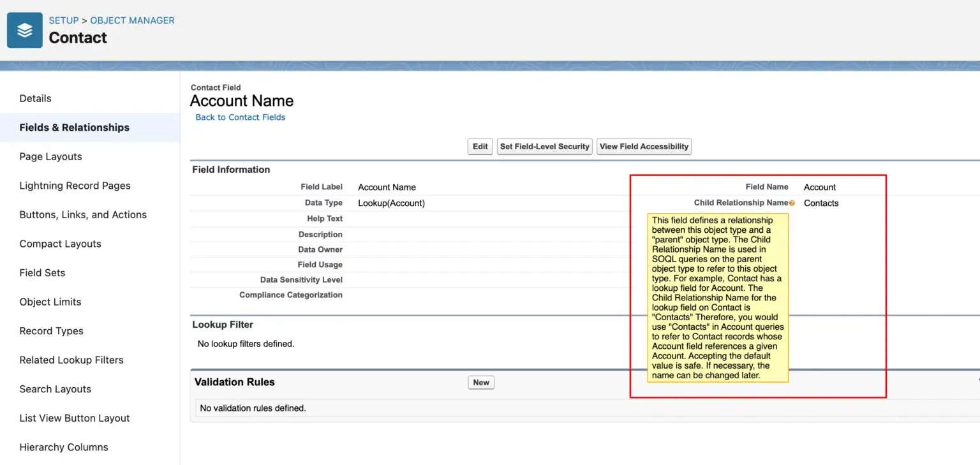Go to SETUP in the breadcrumb

click(64, 20)
